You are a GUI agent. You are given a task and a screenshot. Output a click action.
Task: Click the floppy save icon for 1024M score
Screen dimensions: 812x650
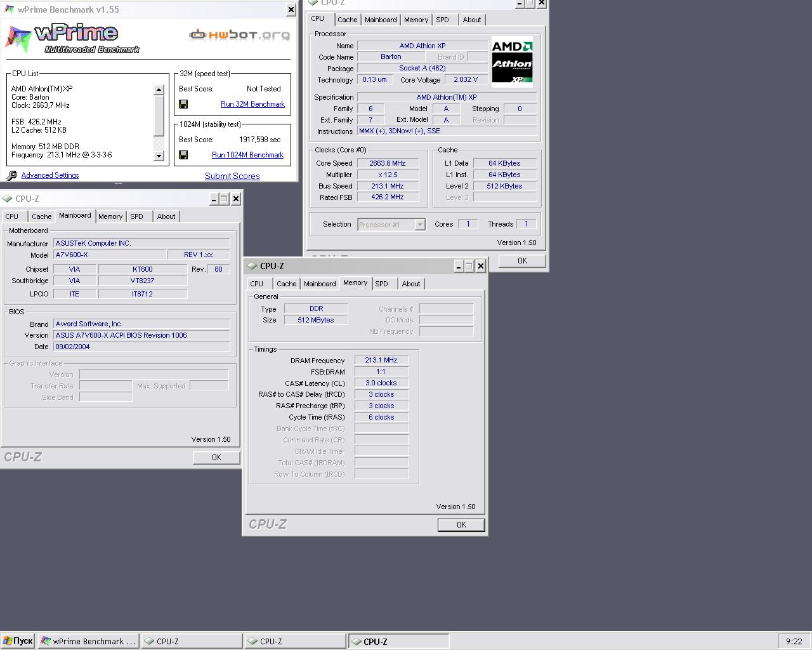coord(183,155)
